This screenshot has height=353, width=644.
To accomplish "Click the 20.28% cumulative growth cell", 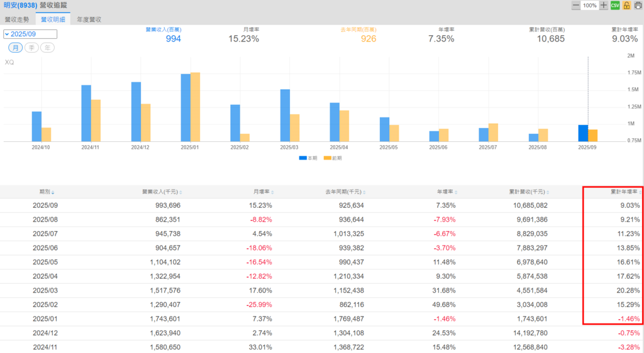I will tap(628, 290).
